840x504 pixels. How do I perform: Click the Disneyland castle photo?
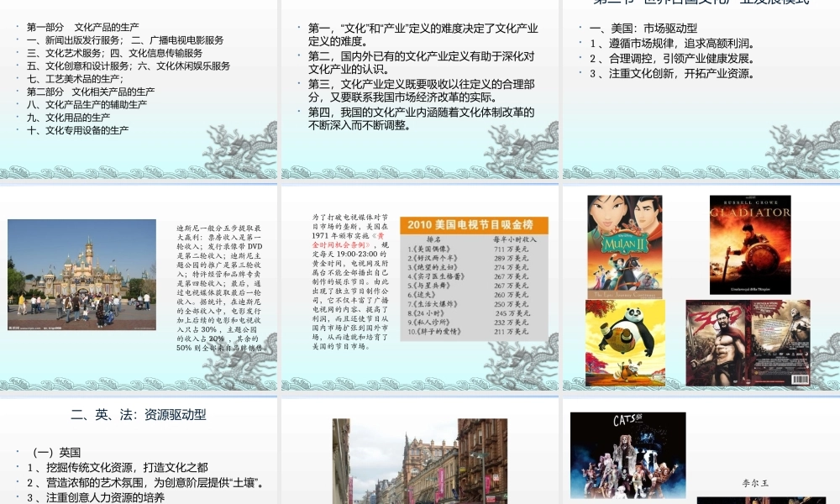(82, 275)
